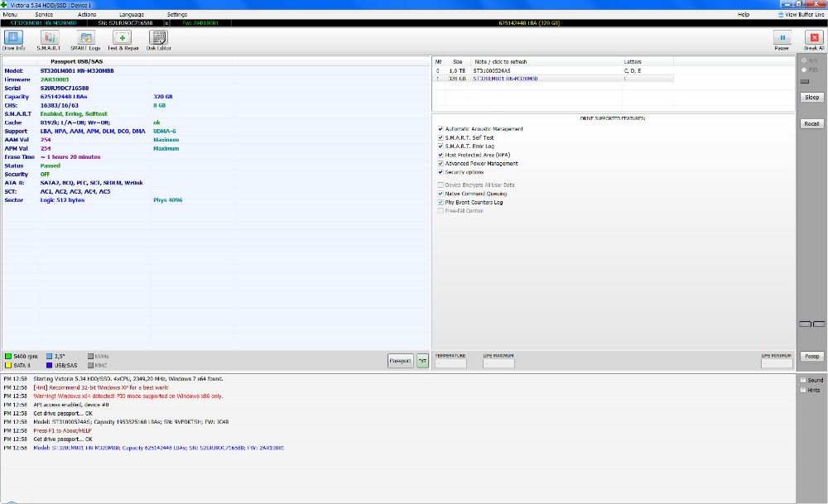Enable the Sound checkbox
This screenshot has width=828, height=504.
(803, 380)
